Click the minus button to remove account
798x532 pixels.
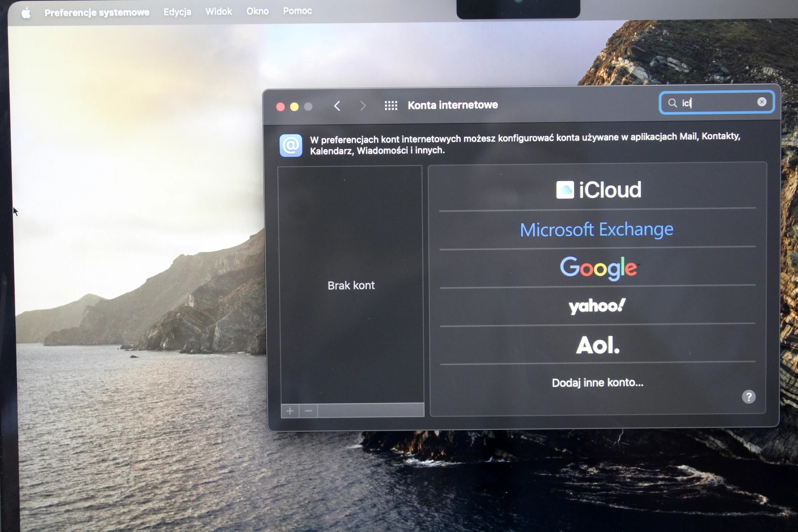[308, 411]
